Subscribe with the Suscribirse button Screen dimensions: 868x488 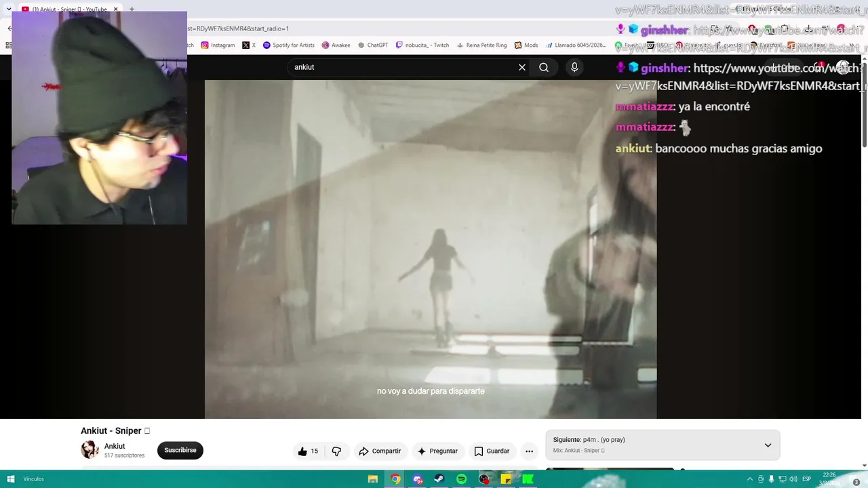[x=180, y=450]
